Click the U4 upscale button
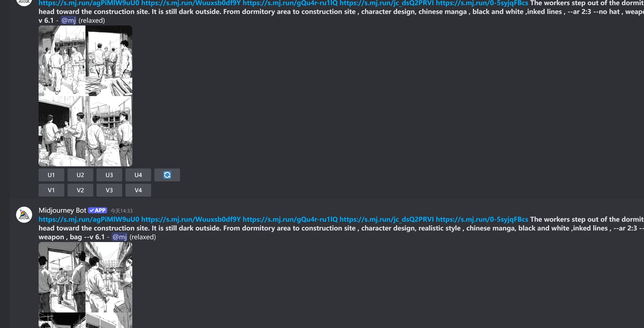 138,175
